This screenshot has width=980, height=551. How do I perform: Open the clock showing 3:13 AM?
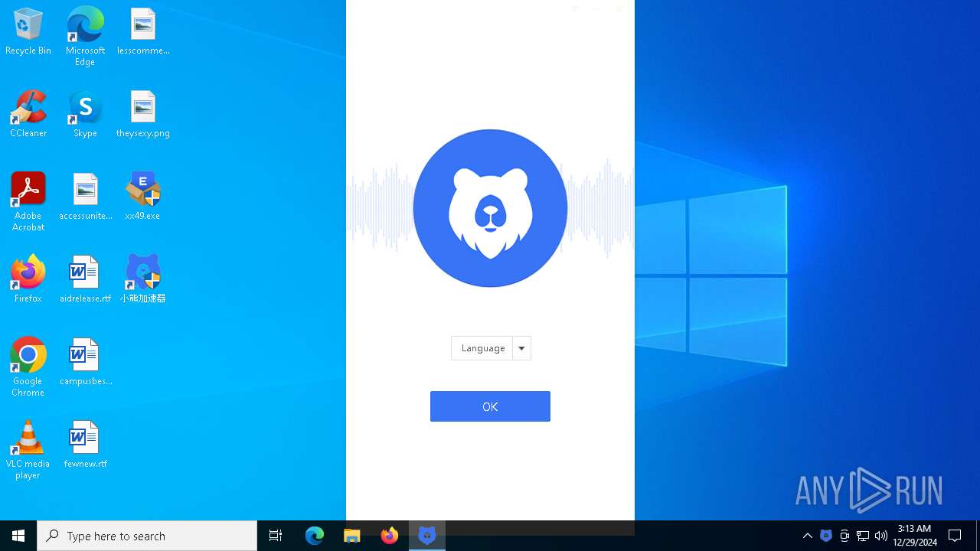[x=914, y=536]
